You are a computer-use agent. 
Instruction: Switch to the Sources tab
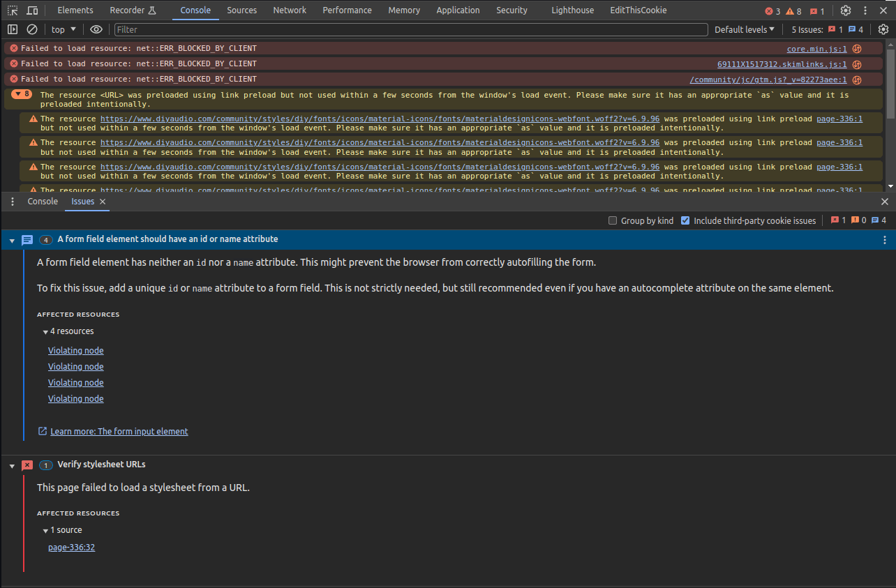pos(241,10)
